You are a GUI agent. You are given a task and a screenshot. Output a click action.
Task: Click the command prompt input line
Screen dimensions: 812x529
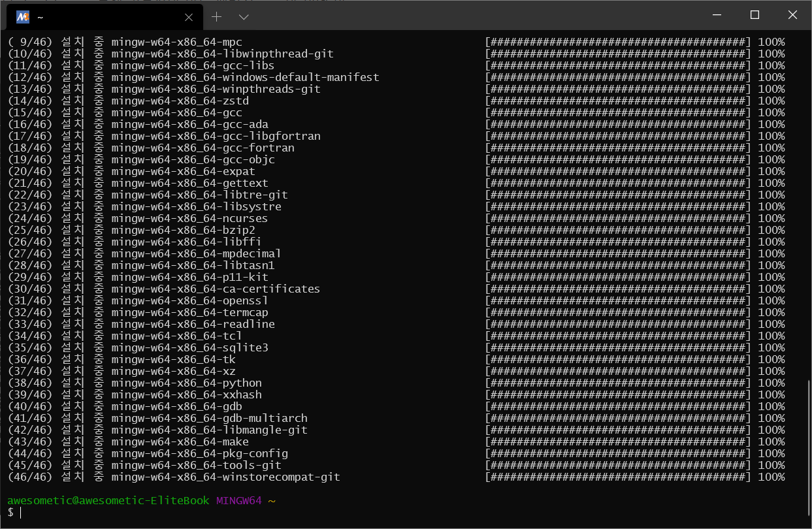[405, 513]
